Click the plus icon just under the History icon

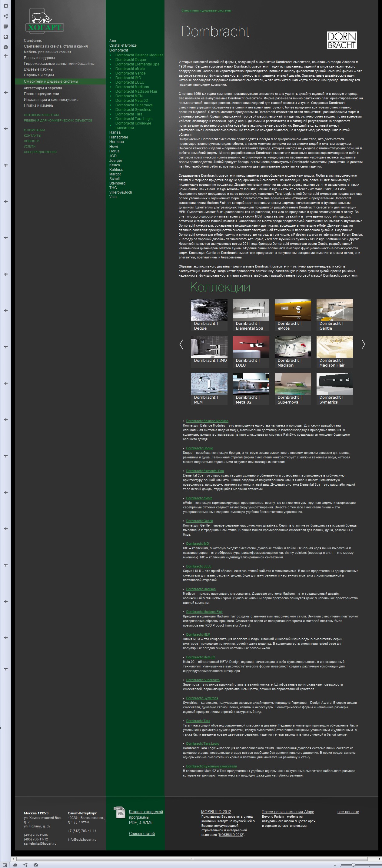point(6,56)
